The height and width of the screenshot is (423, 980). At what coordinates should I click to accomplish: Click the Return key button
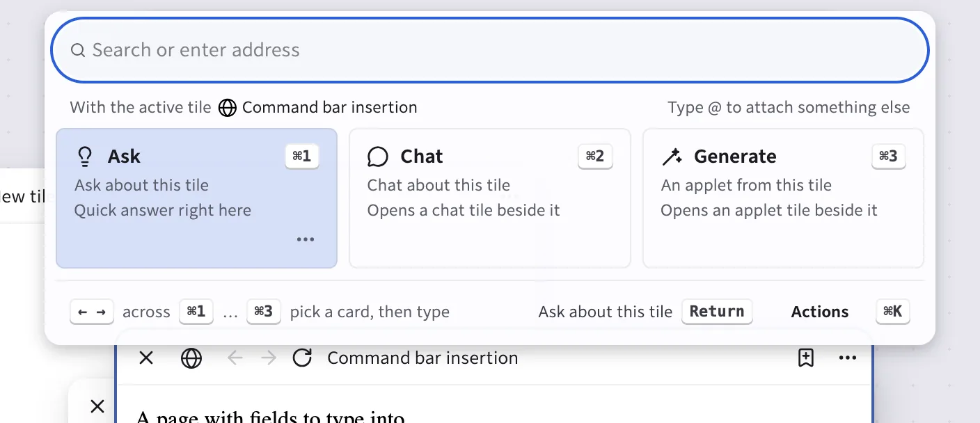717,311
